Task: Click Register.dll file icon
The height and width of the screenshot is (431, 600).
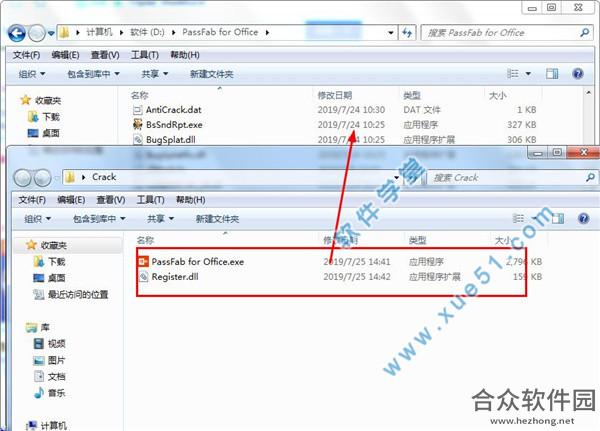Action: 143,277
